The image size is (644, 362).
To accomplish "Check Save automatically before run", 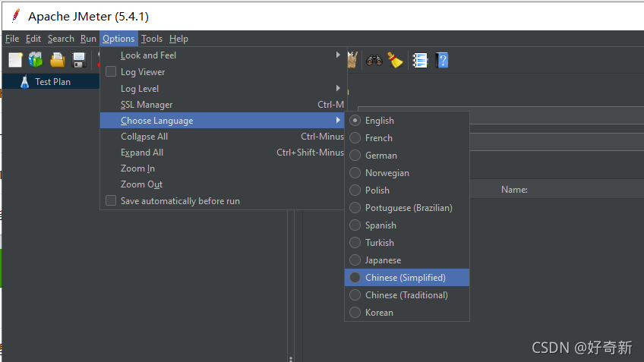I will [x=111, y=200].
